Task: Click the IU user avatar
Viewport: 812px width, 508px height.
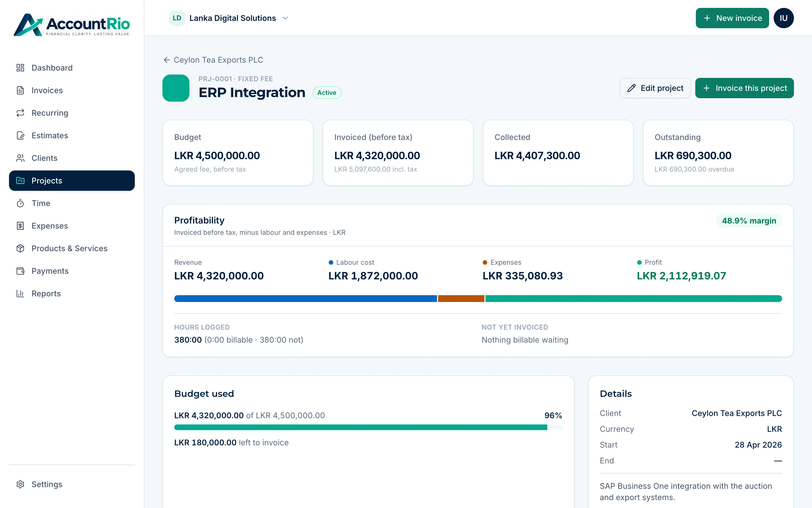Action: click(784, 18)
